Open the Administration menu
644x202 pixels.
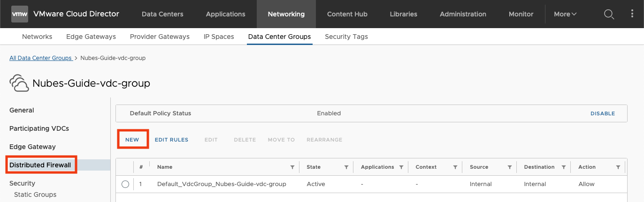(463, 14)
